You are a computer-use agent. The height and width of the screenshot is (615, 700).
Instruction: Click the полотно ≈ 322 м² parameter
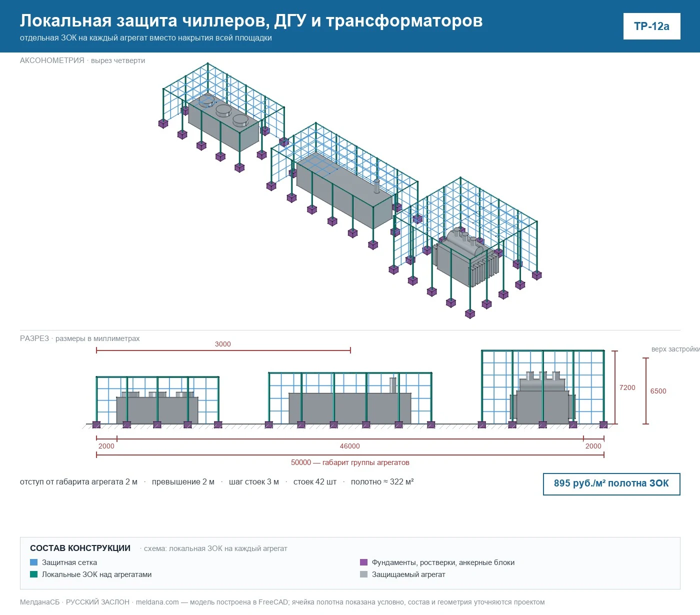(x=382, y=482)
